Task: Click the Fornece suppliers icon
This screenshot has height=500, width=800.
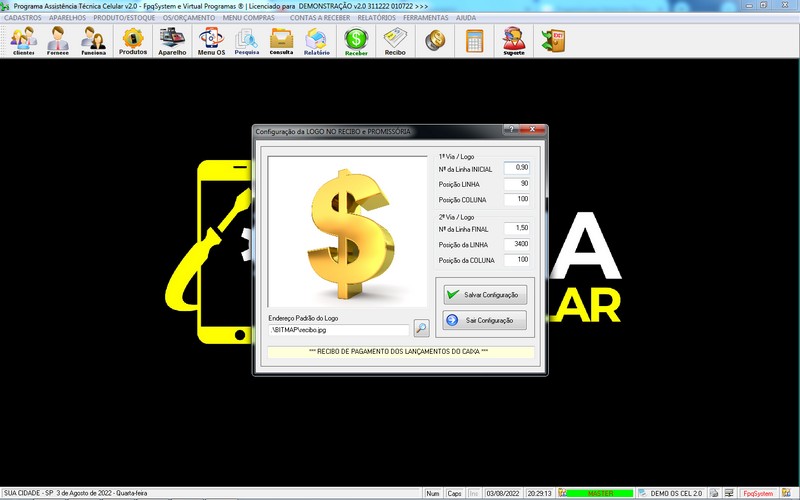Action: (59, 41)
